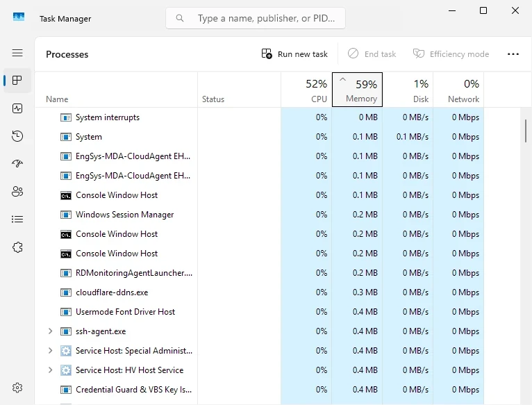
Task: Click the Service Host: Special Administ... gear icon
Action: click(66, 351)
